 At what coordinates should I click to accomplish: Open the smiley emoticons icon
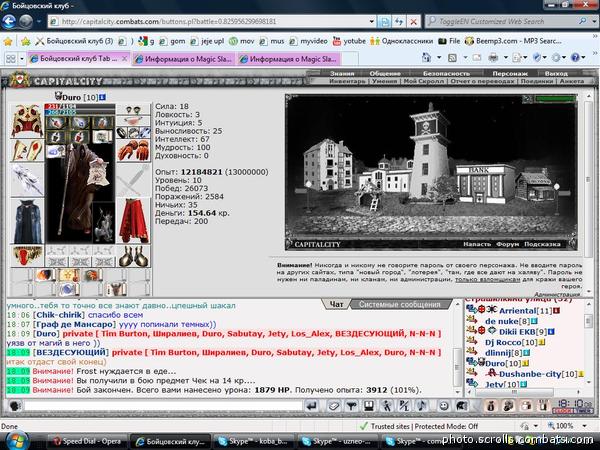coord(443,406)
